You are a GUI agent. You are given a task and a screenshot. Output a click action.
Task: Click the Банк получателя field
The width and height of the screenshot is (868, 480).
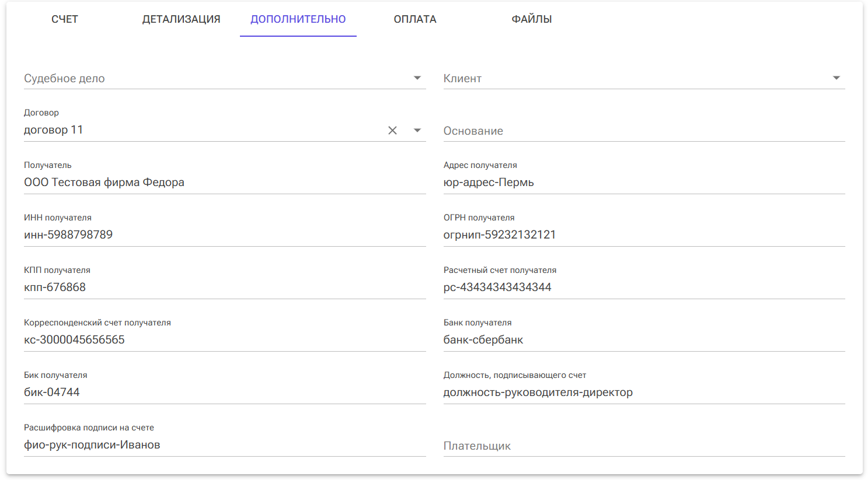643,340
